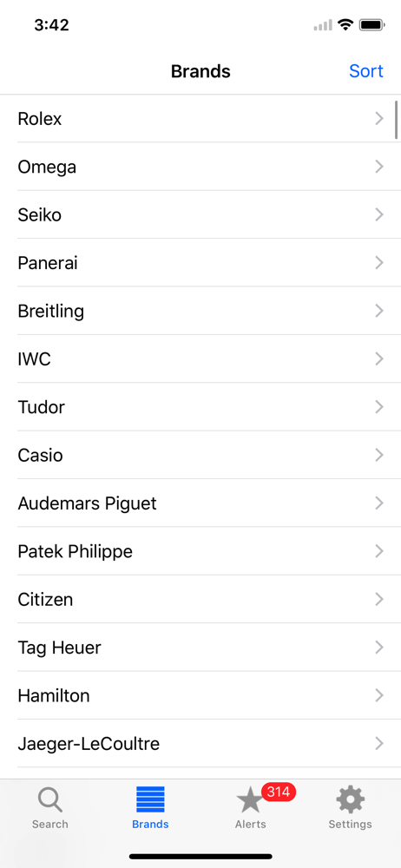Tap the red 314 alerts badge
Image resolution: width=401 pixels, height=868 pixels.
pos(279,792)
